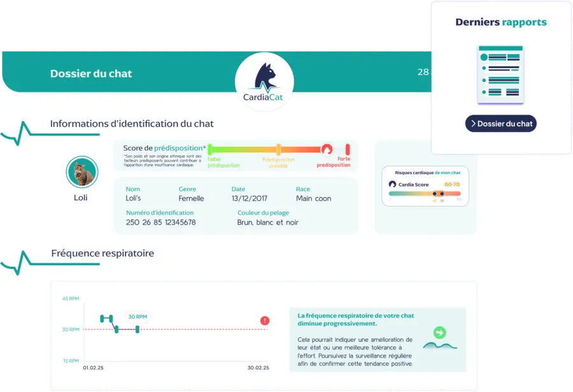Select the 30 RPM chart tooltip label
Screen dimensions: 573x392
pos(138,317)
